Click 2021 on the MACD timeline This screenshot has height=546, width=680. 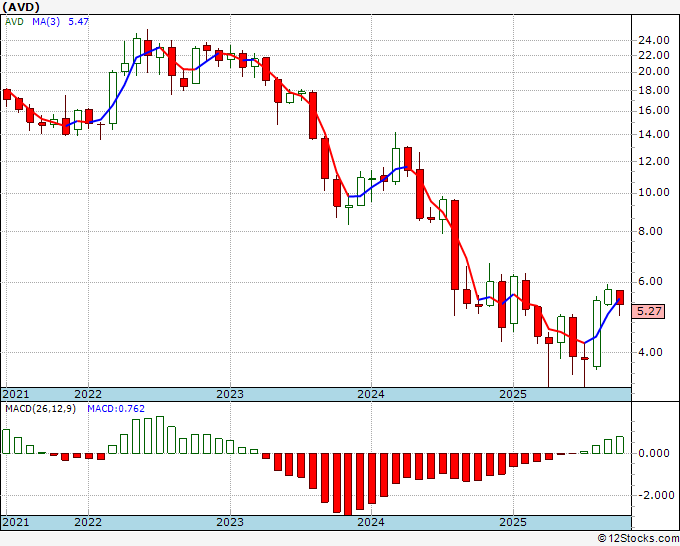click(x=16, y=522)
